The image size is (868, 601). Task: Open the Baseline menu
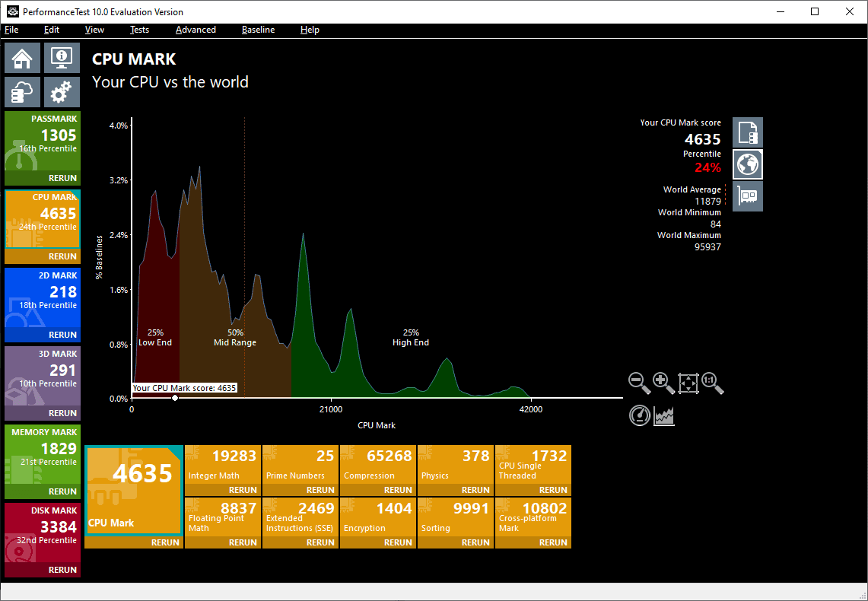(x=259, y=30)
